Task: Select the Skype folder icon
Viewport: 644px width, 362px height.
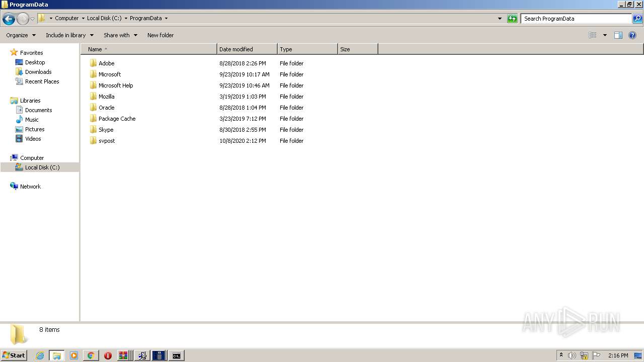Action: (x=93, y=130)
